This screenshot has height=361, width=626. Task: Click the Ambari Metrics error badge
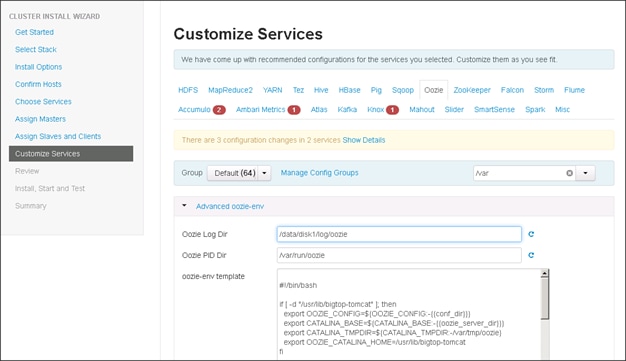294,110
